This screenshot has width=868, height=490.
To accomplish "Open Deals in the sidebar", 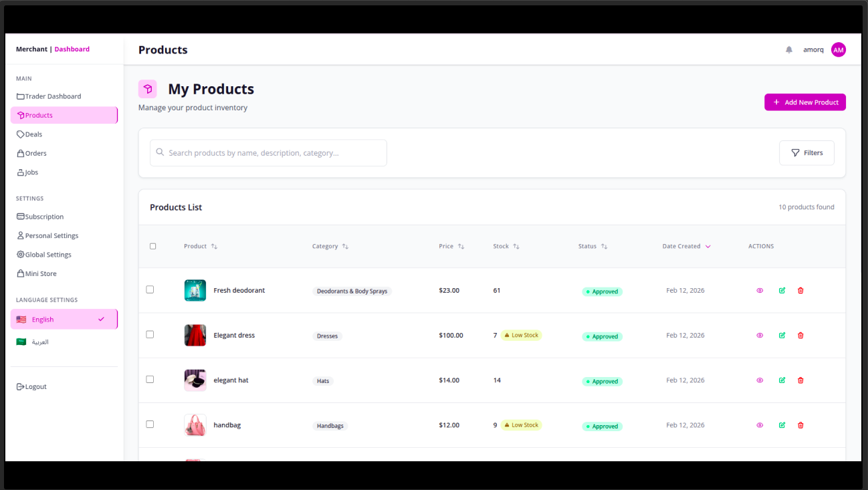I will tap(64, 134).
